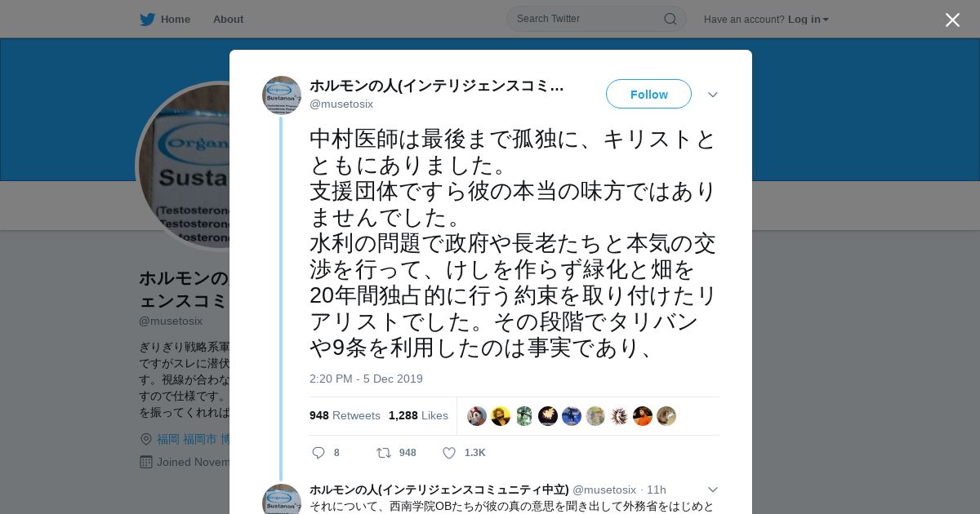This screenshot has height=514, width=980.
Task: Click the Twitter bird Home icon
Action: [x=147, y=20]
